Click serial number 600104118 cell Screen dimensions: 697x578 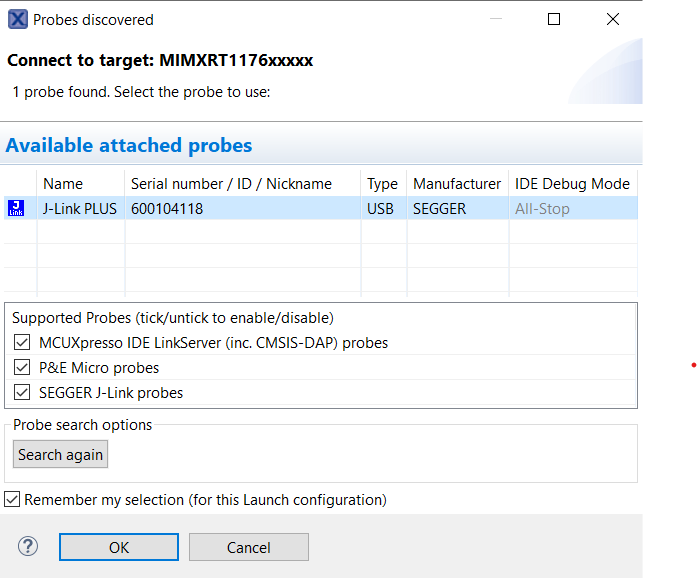[167, 209]
